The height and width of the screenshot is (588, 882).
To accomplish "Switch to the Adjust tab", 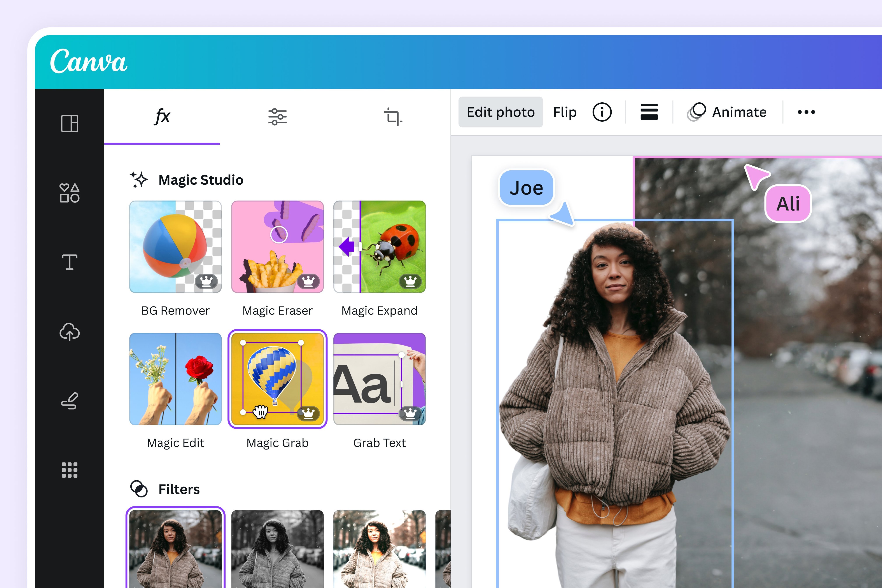I will coord(278,116).
